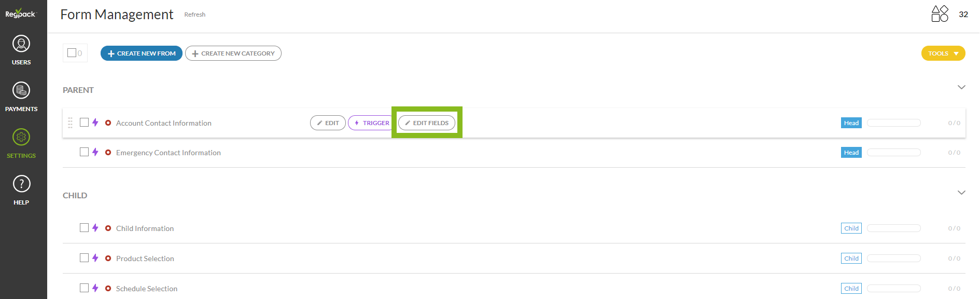Check the Emergency Contact Information checkbox

84,152
